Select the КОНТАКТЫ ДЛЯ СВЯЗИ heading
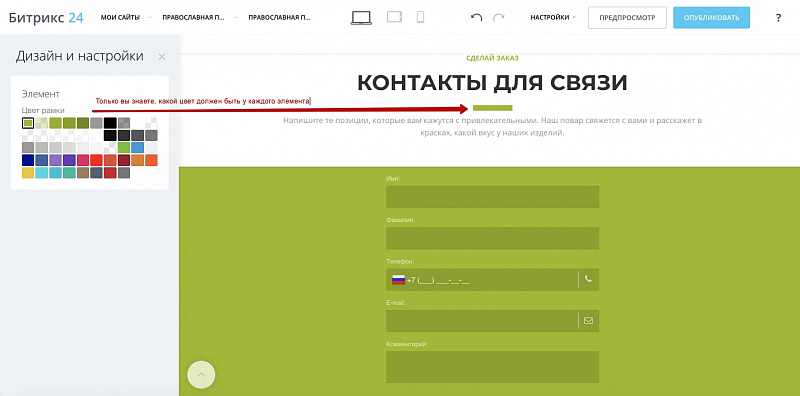 (x=492, y=83)
